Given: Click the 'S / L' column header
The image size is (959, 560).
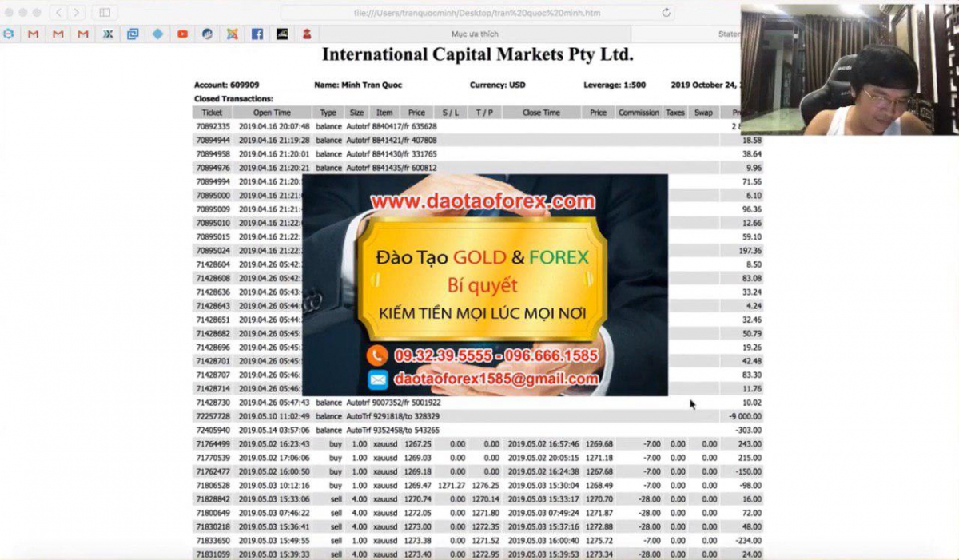Looking at the screenshot, I should click(451, 113).
